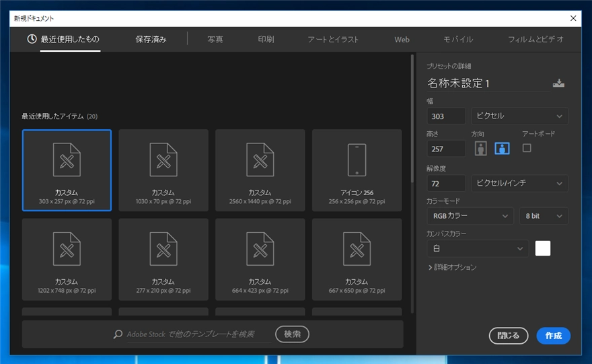Expand 詳細オプション section
The image size is (592, 364).
(452, 267)
